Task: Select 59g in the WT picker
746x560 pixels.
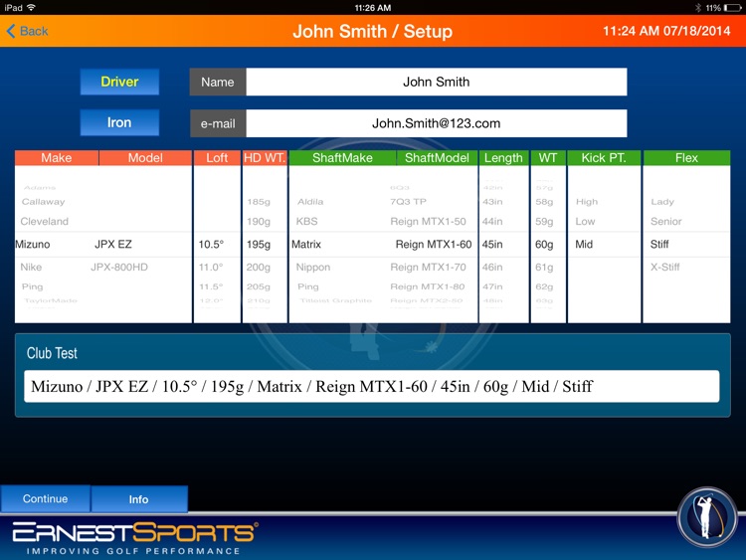Action: 544,221
